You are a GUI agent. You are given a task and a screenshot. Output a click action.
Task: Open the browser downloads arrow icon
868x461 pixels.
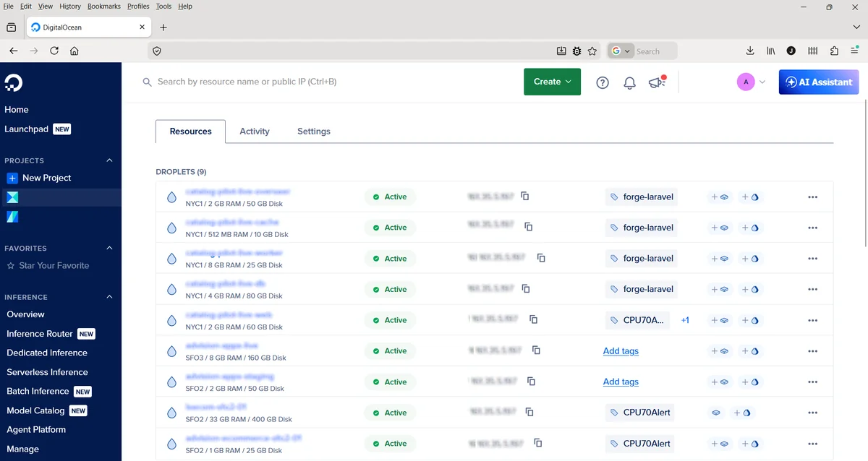[x=750, y=51]
